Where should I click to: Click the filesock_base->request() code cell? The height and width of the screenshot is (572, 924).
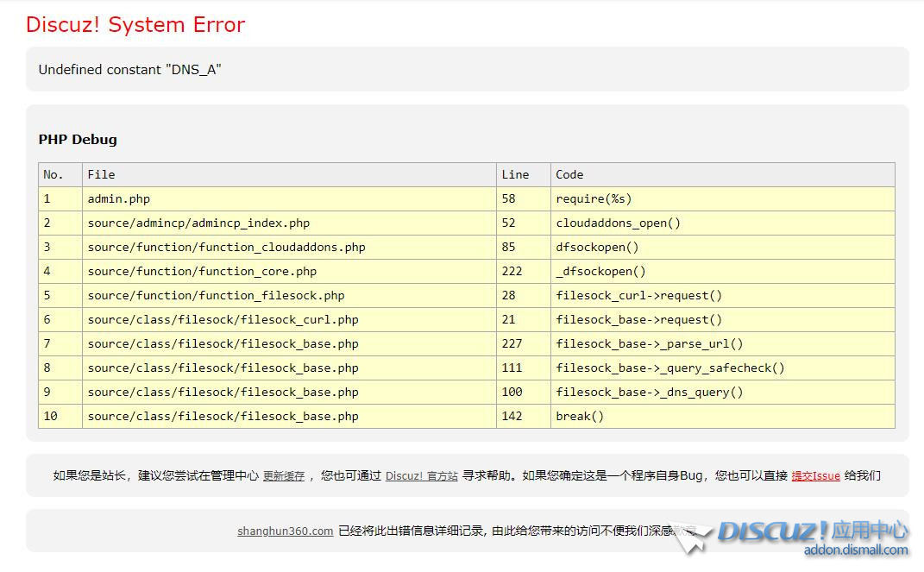722,320
